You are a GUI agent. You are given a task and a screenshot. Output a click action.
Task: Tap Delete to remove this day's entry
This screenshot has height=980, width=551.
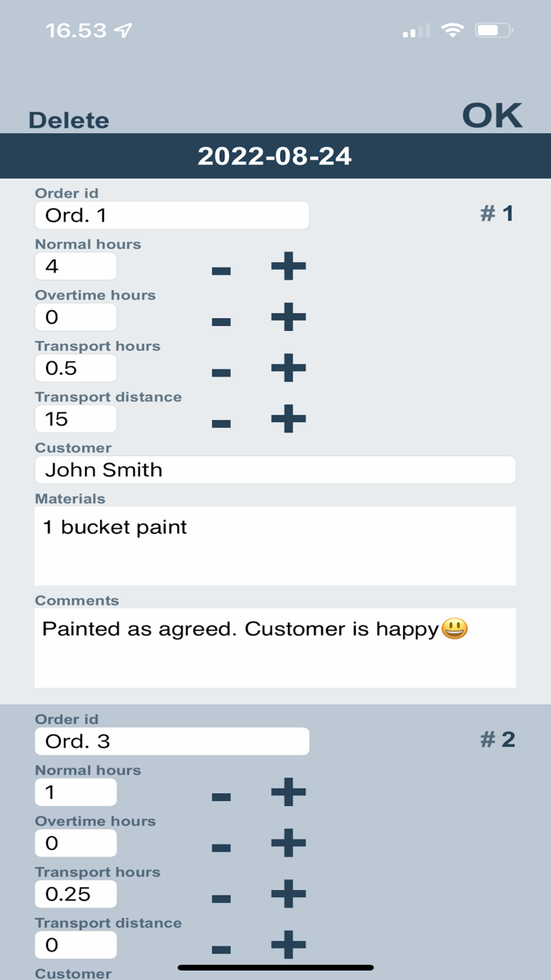[68, 120]
